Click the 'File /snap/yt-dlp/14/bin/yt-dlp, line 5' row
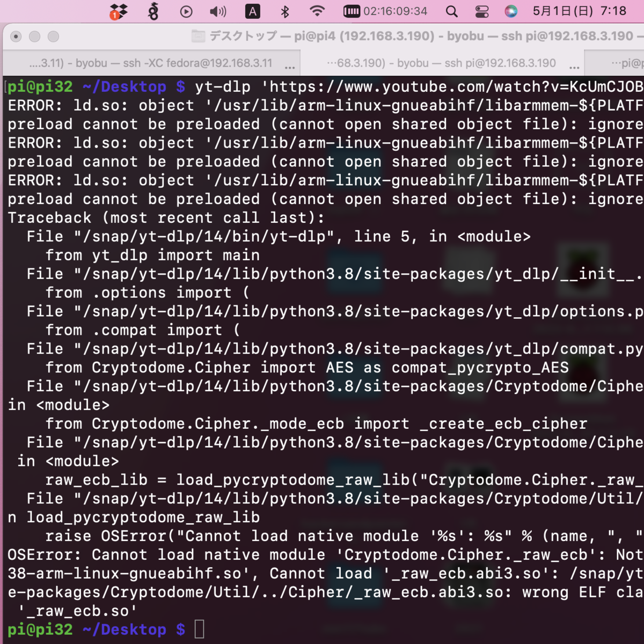644x644 pixels. [x=279, y=237]
